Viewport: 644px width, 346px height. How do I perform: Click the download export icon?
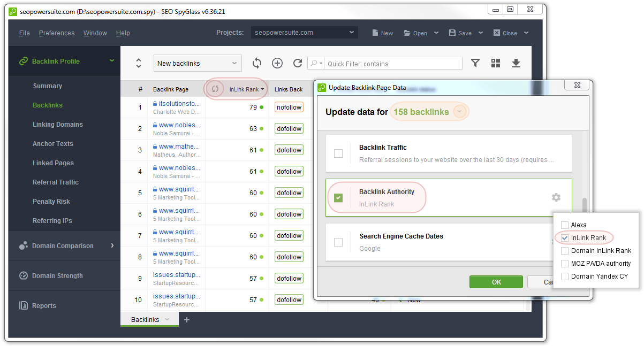(516, 63)
